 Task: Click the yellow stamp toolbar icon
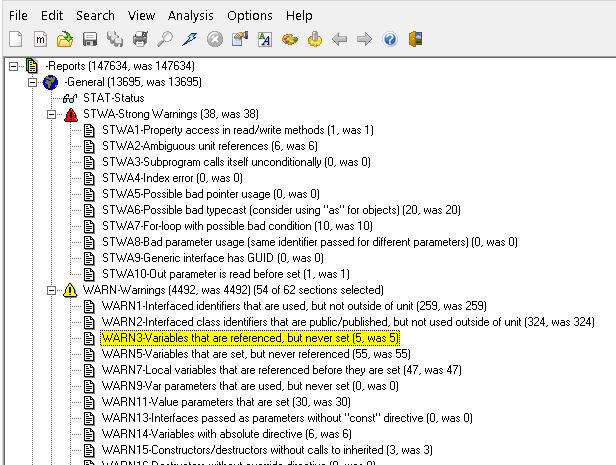click(x=315, y=39)
